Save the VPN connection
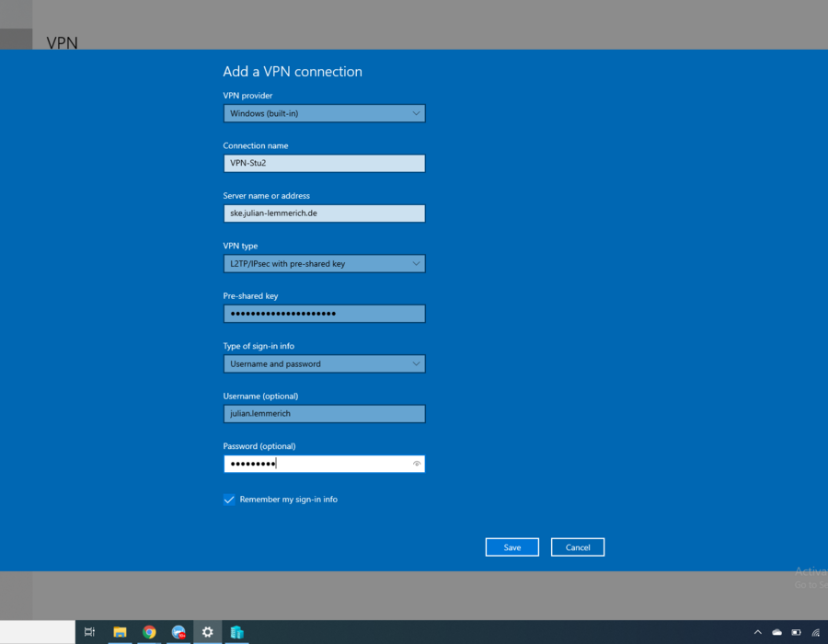This screenshot has height=644, width=828. click(512, 547)
